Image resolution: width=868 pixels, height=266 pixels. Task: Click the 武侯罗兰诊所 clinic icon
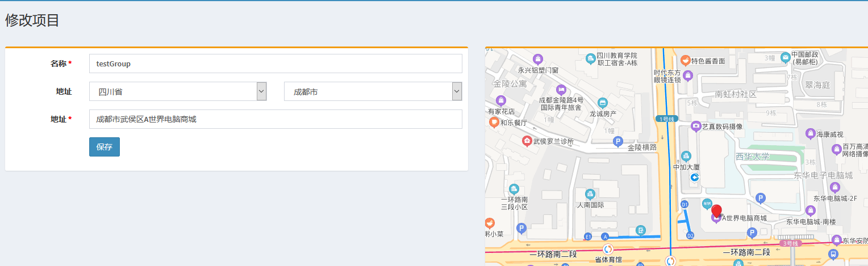[x=527, y=141]
